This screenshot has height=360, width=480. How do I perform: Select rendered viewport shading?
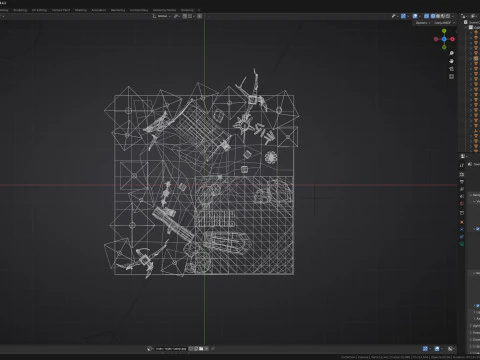tap(448, 16)
